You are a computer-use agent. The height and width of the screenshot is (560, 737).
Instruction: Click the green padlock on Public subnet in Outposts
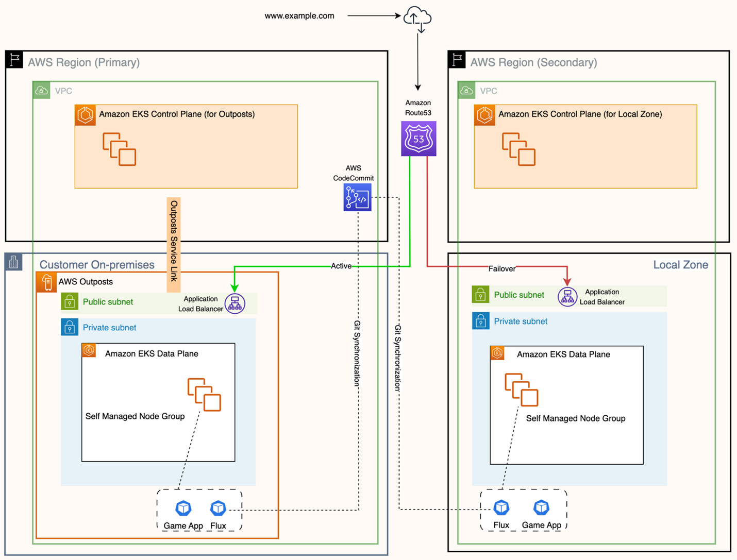70,302
